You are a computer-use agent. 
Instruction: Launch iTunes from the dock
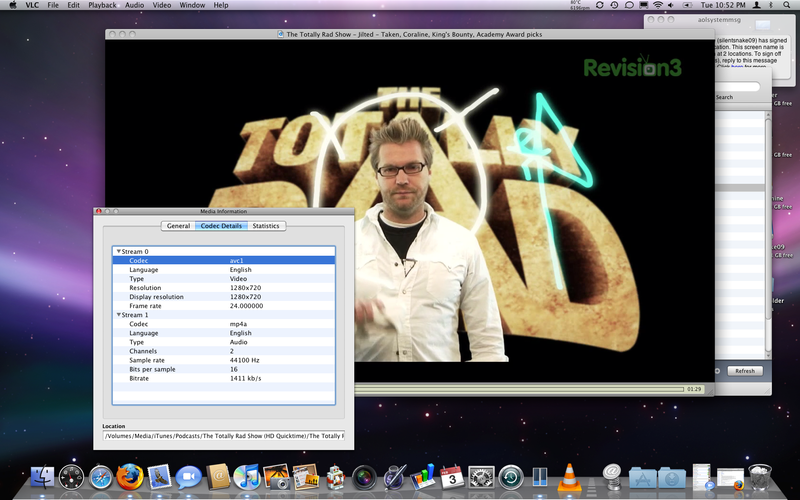coord(247,477)
